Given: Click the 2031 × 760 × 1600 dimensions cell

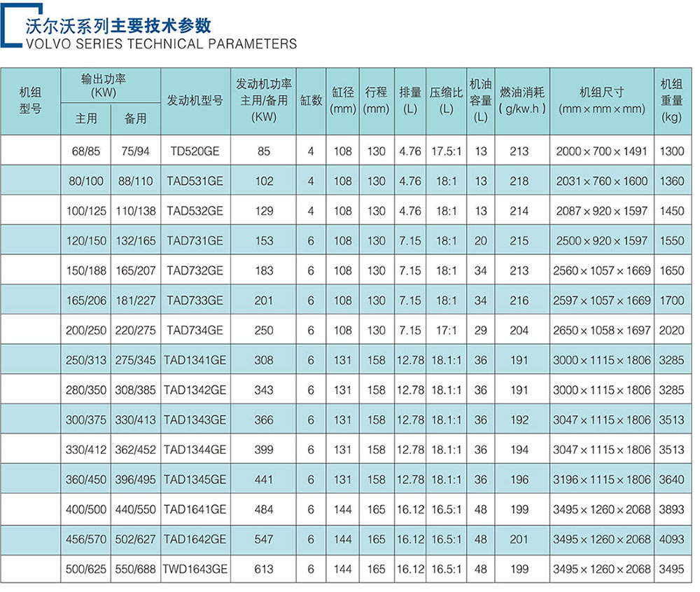Looking at the screenshot, I should (x=602, y=181).
